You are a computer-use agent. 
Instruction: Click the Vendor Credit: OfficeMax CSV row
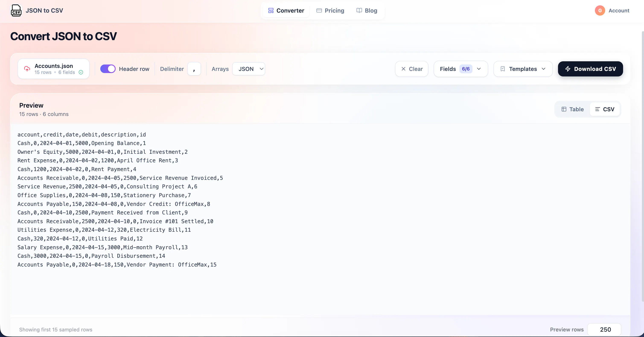[x=114, y=204]
